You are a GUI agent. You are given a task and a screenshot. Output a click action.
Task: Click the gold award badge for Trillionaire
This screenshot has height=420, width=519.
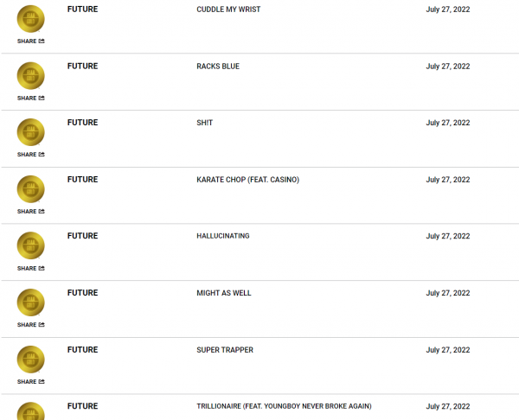31,411
